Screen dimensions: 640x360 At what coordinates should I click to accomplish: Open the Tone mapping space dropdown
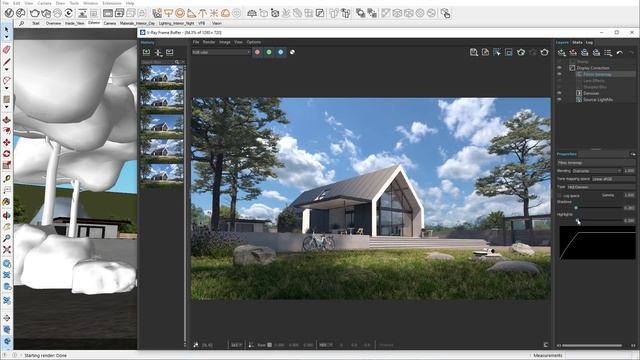coord(613,179)
